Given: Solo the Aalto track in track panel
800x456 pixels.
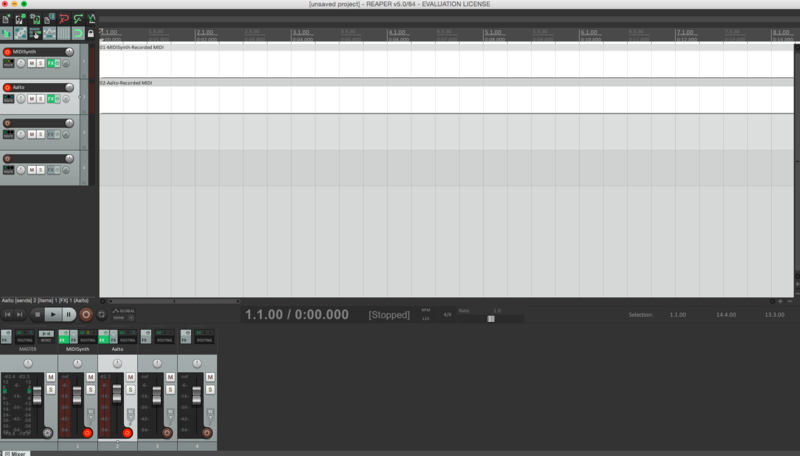Looking at the screenshot, I should point(40,99).
